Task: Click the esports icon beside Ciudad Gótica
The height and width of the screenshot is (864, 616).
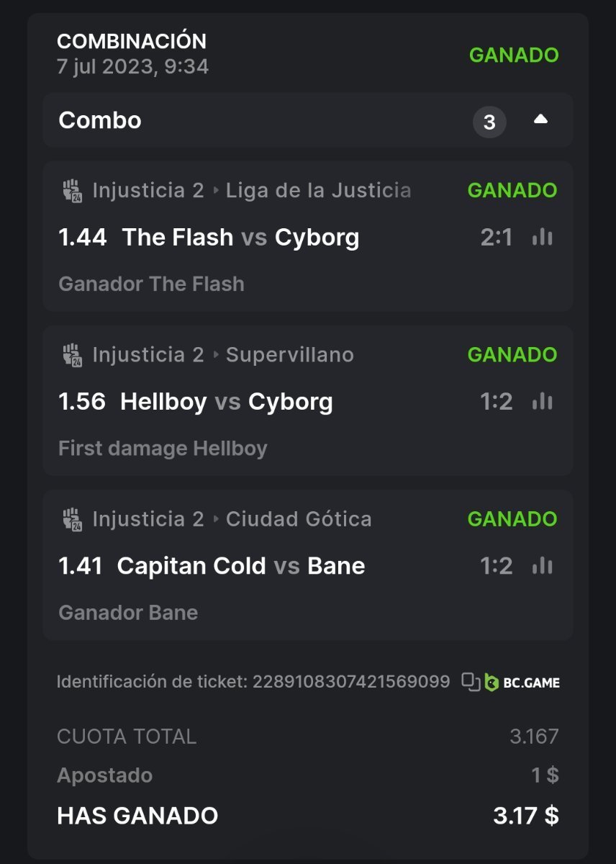Action: pyautogui.click(x=72, y=519)
